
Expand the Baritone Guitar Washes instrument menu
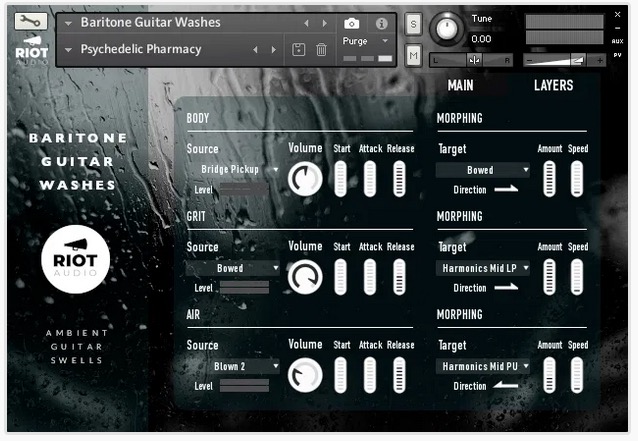tap(68, 24)
